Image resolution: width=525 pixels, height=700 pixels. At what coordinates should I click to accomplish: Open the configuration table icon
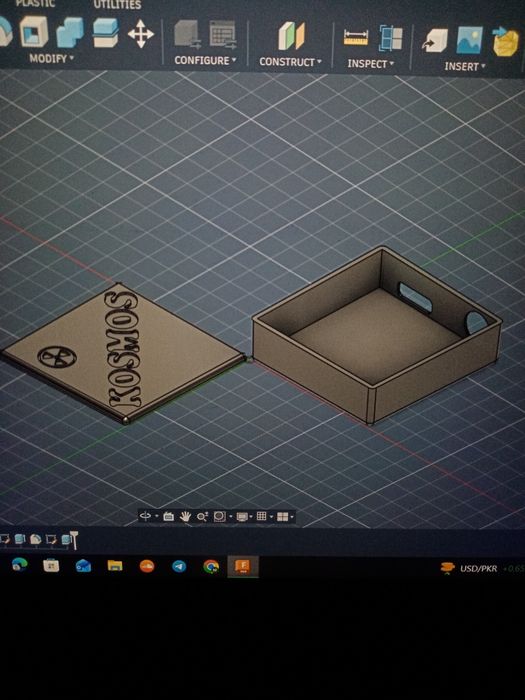coord(223,34)
